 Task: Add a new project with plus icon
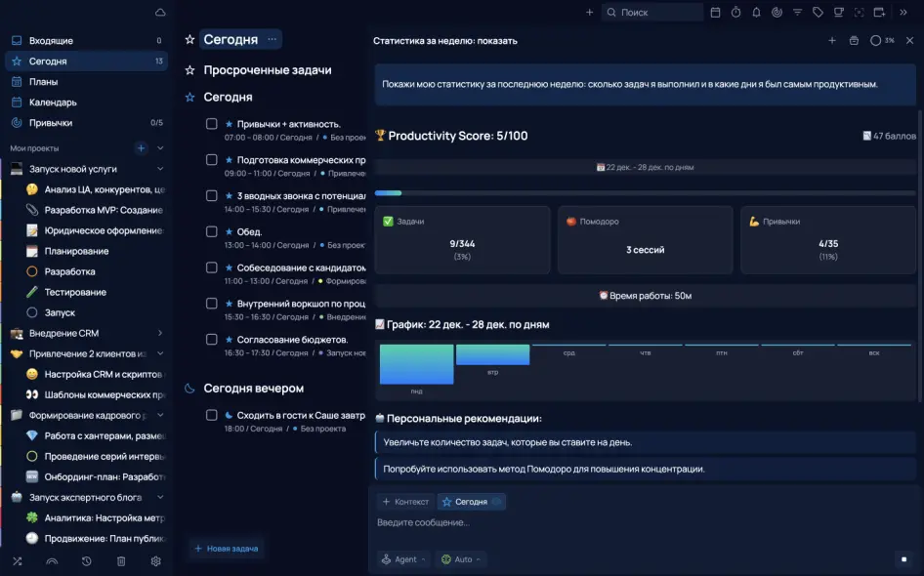pos(141,148)
